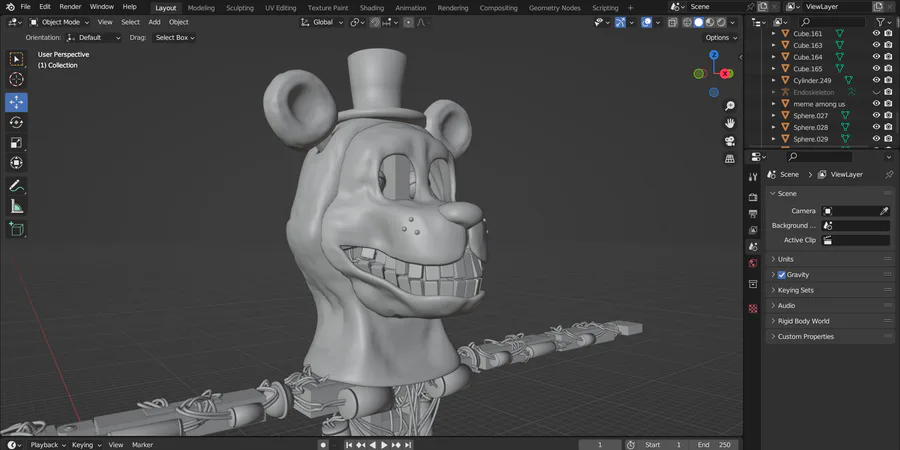Open the Orientation Default dropdown
This screenshot has height=450, width=900.
point(94,37)
